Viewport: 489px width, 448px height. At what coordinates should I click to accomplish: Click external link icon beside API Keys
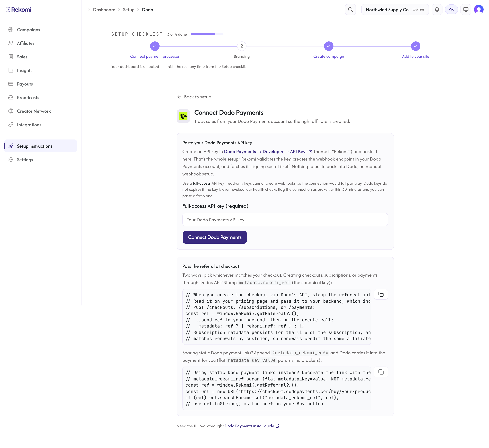[x=311, y=151]
